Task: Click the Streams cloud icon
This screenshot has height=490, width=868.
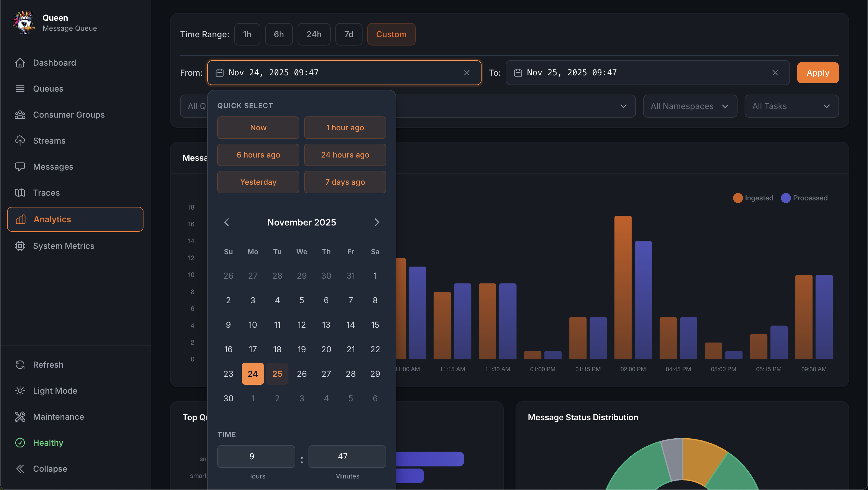Action: (20, 141)
